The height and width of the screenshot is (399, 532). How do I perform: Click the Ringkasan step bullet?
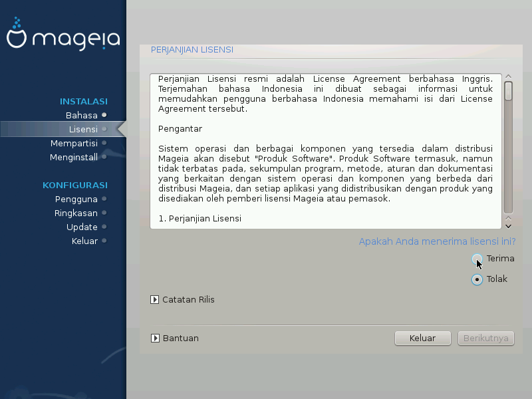pyautogui.click(x=104, y=213)
